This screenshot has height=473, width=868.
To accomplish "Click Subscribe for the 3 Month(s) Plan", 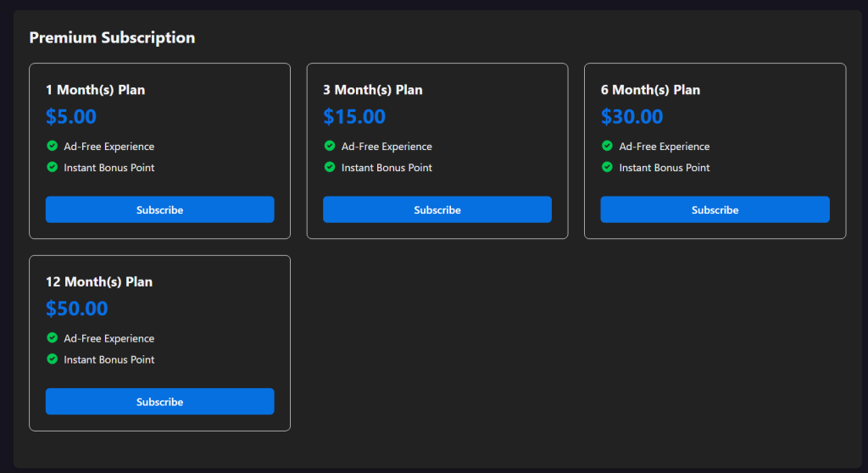I will 437,209.
